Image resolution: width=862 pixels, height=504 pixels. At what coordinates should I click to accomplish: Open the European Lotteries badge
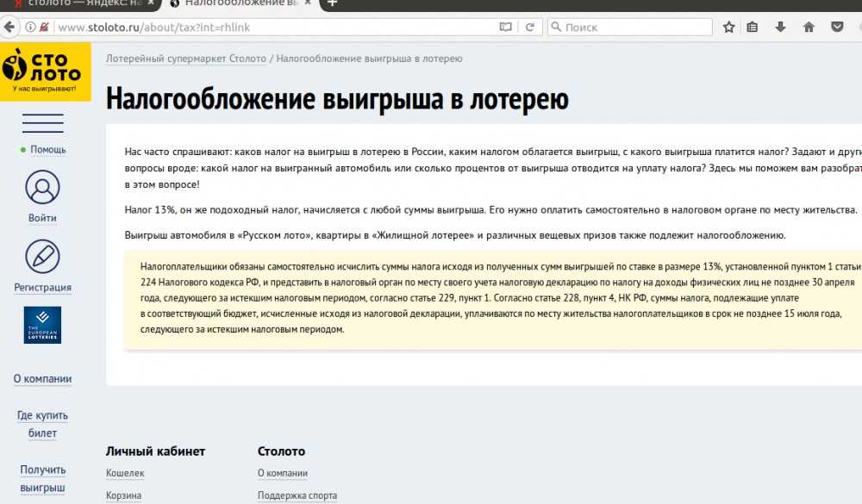tap(42, 326)
